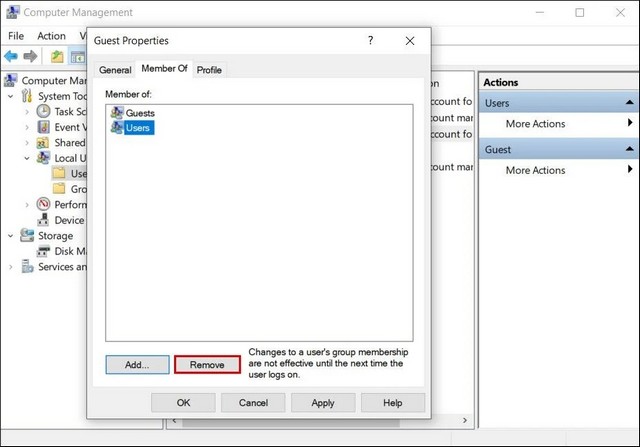
Task: Click the Device Manager icon in tree
Action: coord(43,220)
